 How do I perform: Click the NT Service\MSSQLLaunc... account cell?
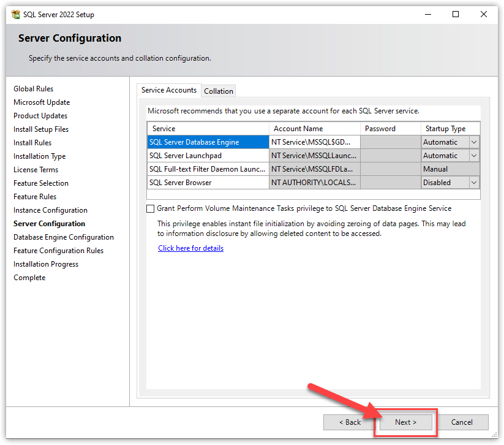point(315,156)
